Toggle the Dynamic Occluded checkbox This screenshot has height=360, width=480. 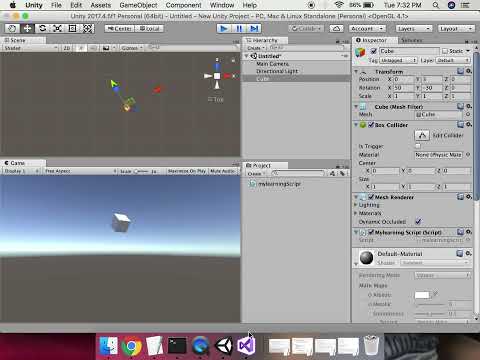click(x=418, y=221)
